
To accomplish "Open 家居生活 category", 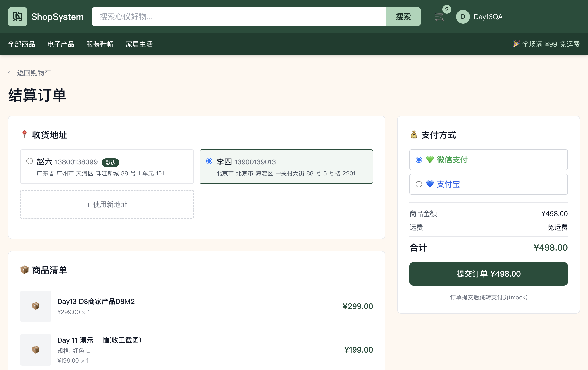I will click(x=139, y=44).
